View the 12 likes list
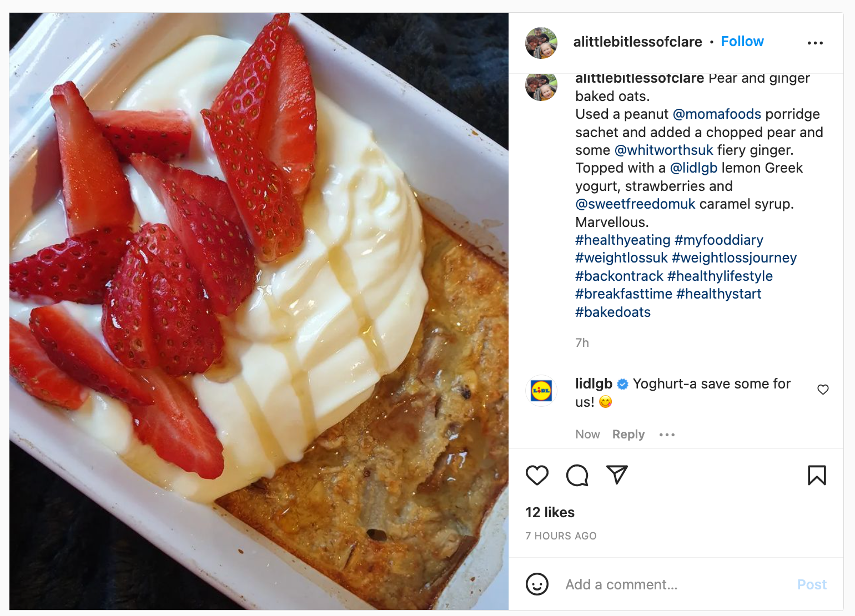 550,512
